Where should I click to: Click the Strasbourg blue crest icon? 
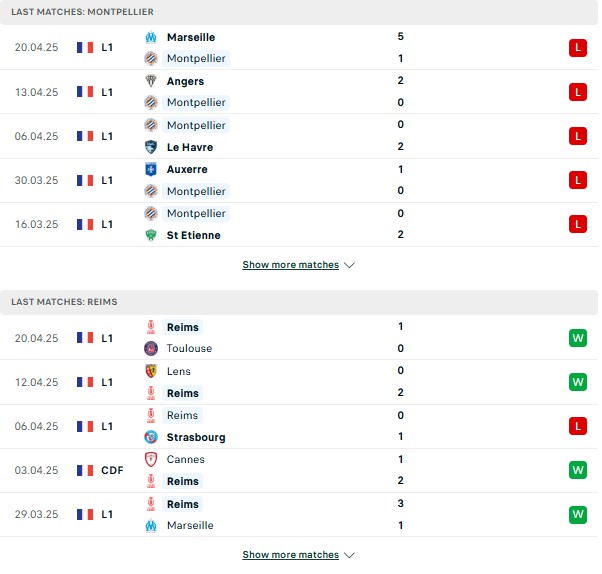[x=151, y=437]
